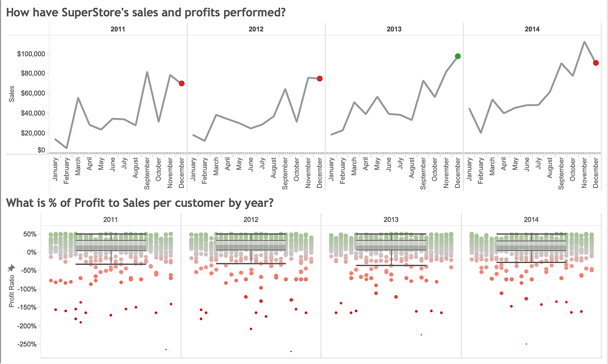Select the red December 2012 sales marker
608x364 pixels.
[320, 78]
